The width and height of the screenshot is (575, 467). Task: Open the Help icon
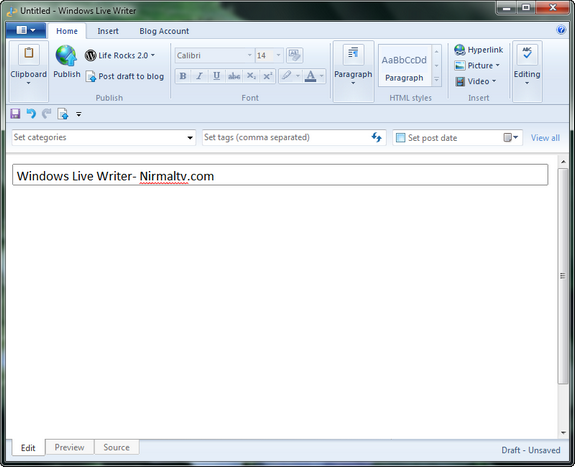(561, 30)
